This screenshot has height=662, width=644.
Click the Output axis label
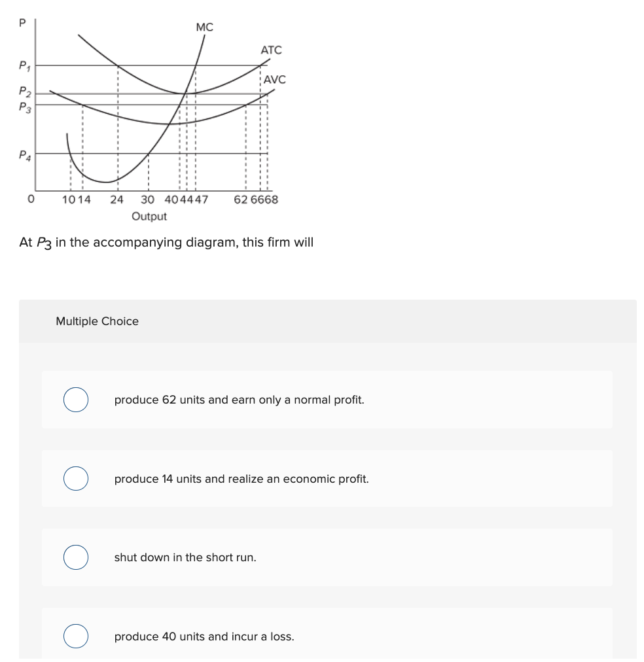(x=149, y=216)
